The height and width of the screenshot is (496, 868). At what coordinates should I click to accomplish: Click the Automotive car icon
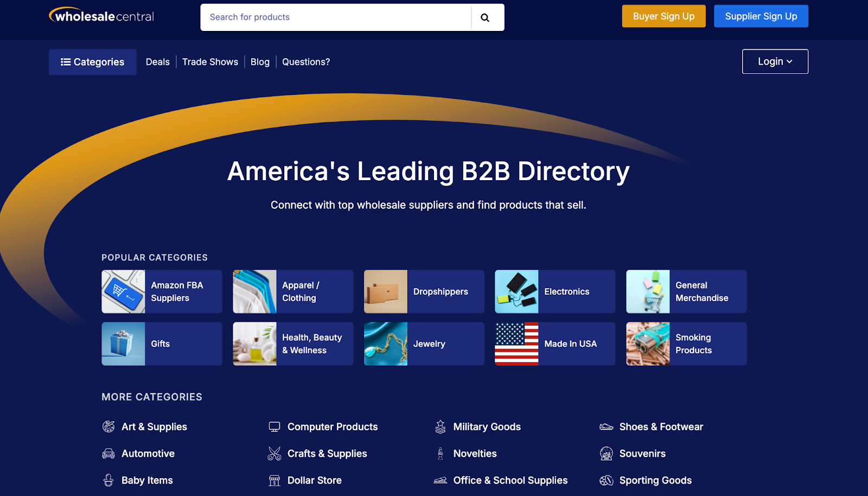(x=110, y=453)
